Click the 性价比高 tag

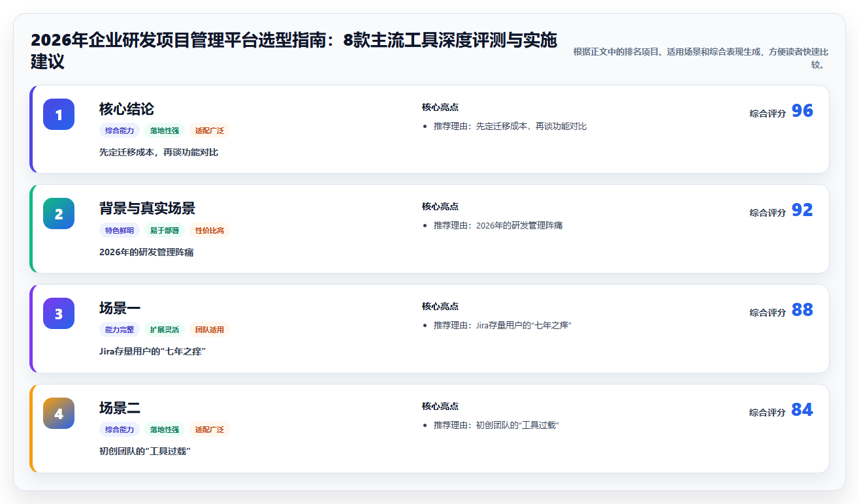click(210, 230)
